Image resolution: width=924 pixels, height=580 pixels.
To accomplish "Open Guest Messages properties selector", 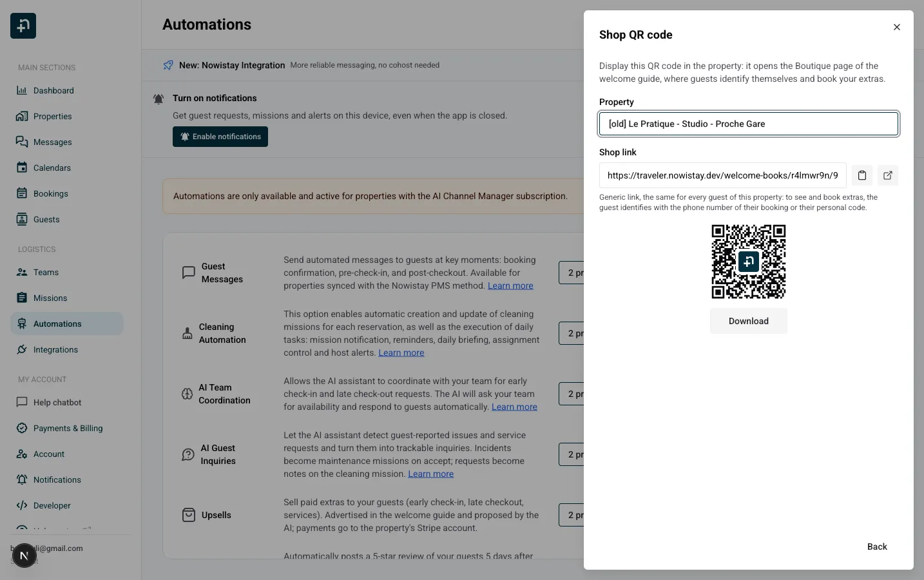I will [572, 273].
